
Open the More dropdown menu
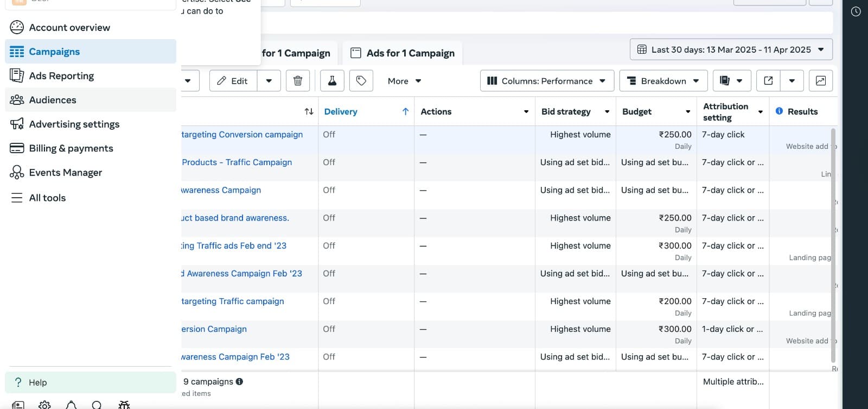tap(404, 81)
